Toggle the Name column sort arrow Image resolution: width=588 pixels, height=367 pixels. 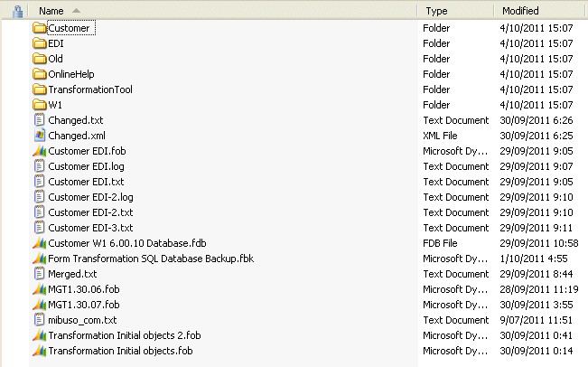pyautogui.click(x=75, y=11)
